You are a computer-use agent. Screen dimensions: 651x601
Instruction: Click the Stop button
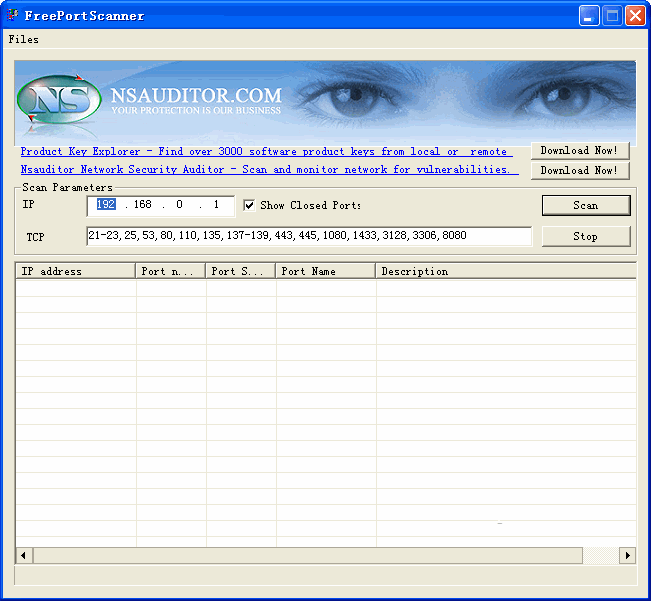[x=586, y=236]
